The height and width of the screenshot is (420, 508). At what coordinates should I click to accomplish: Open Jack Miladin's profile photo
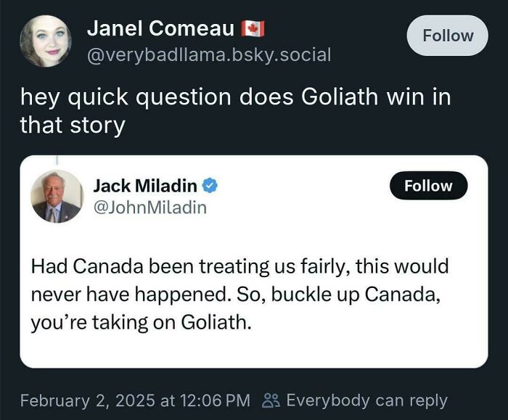pos(57,197)
